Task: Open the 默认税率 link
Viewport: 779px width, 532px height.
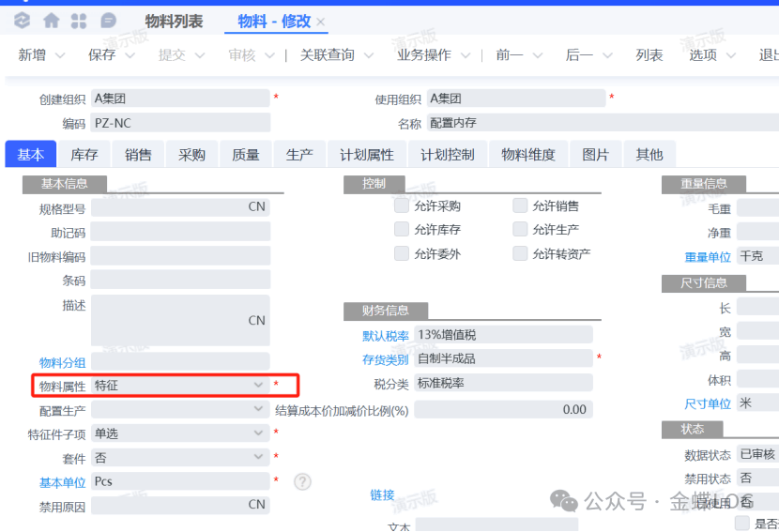Action: tap(385, 335)
